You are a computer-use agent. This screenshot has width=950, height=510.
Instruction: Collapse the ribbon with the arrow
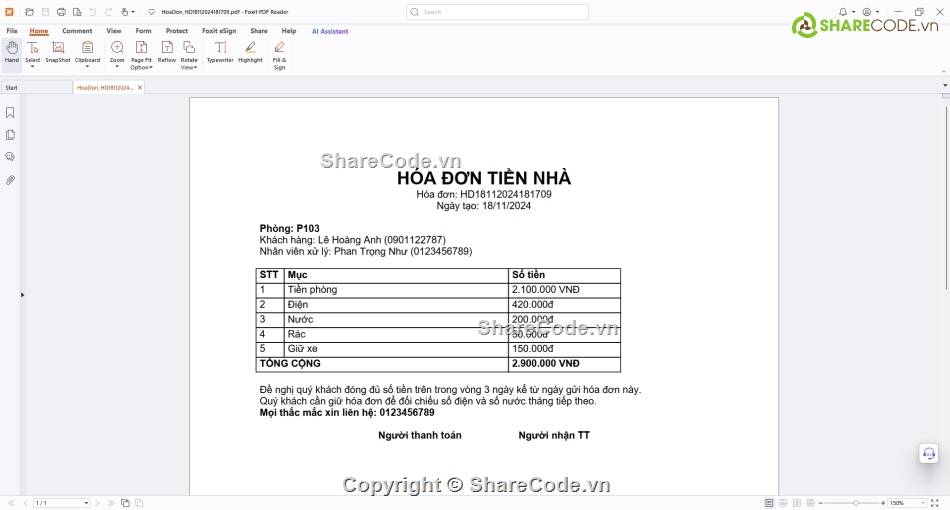tap(943, 71)
